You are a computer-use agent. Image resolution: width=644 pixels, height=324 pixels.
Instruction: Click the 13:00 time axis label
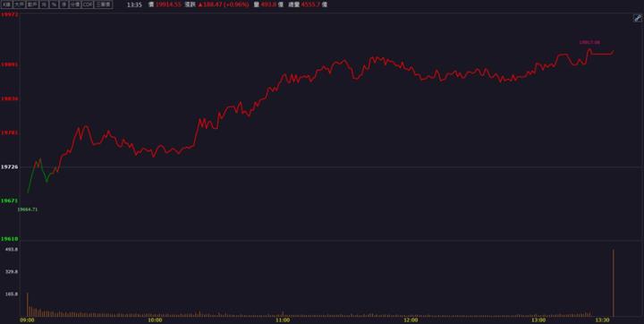point(538,320)
